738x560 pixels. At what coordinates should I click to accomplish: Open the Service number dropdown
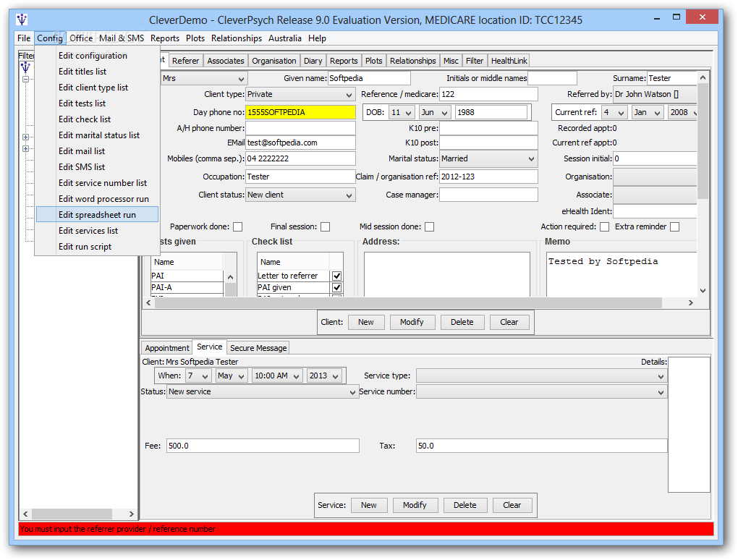[x=542, y=391]
